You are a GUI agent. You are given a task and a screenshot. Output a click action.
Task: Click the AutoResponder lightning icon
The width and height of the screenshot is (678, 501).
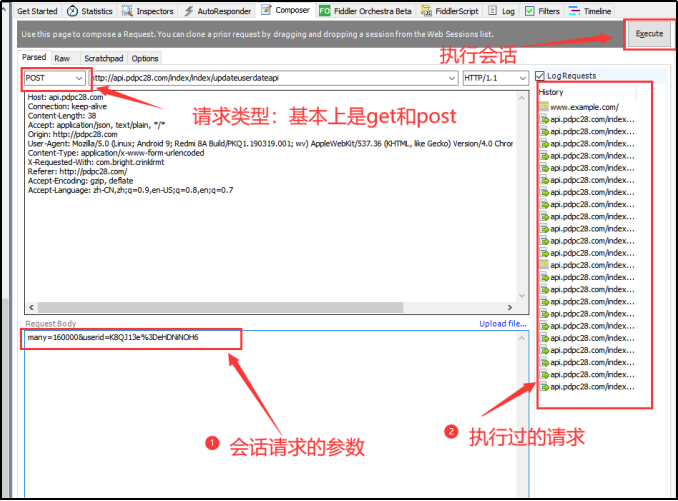click(x=189, y=11)
